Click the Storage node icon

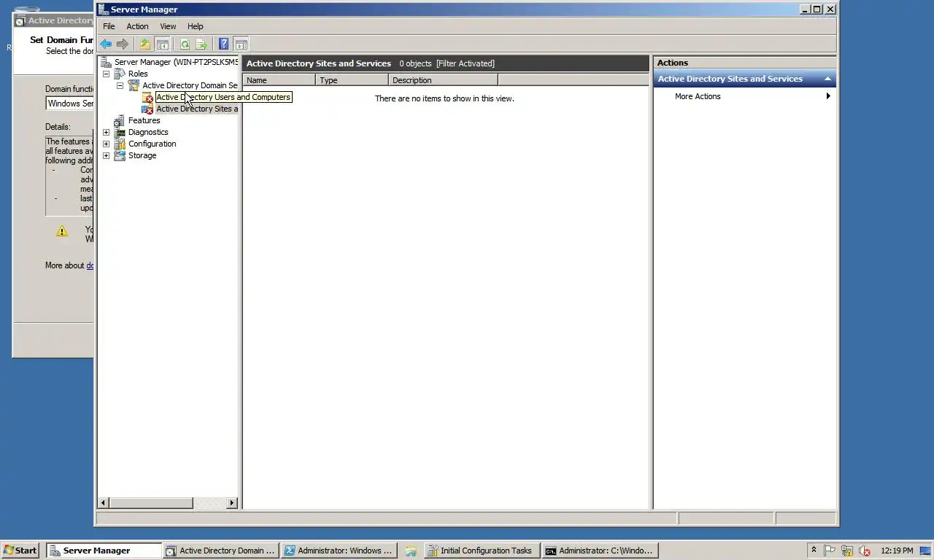pyautogui.click(x=120, y=155)
